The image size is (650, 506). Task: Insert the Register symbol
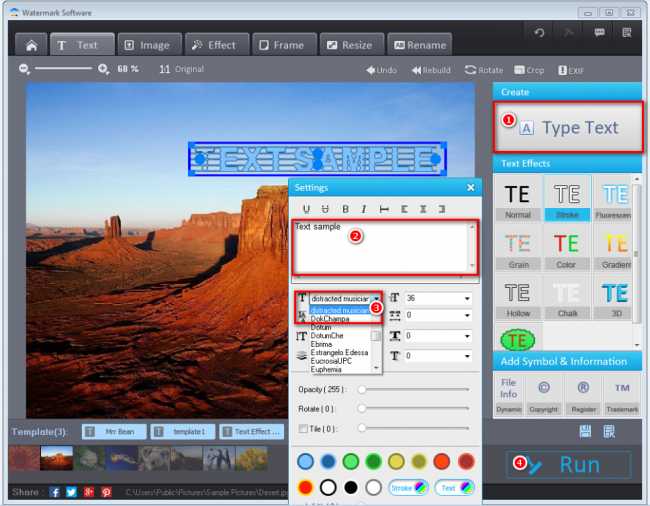pyautogui.click(x=583, y=394)
